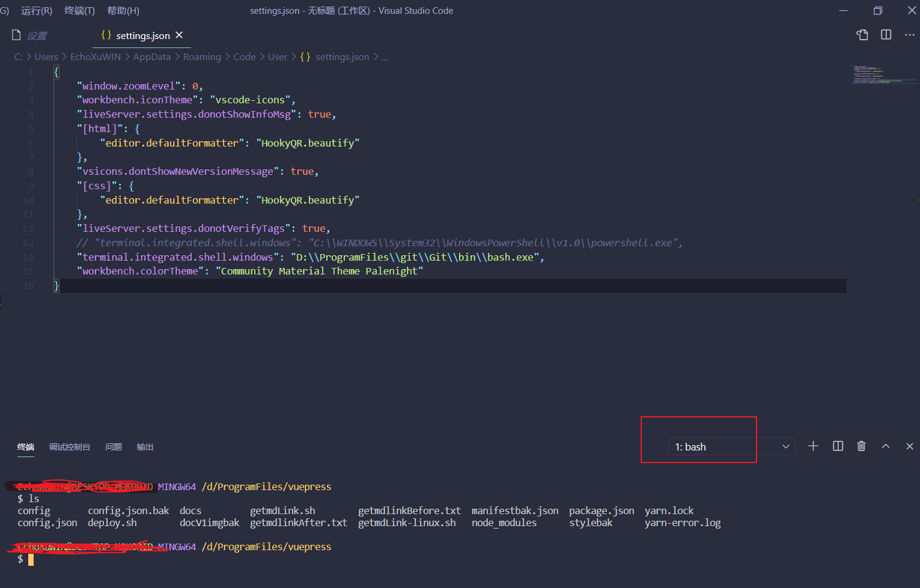
Task: Click getmdLink.sh in terminal output
Action: tap(282, 511)
